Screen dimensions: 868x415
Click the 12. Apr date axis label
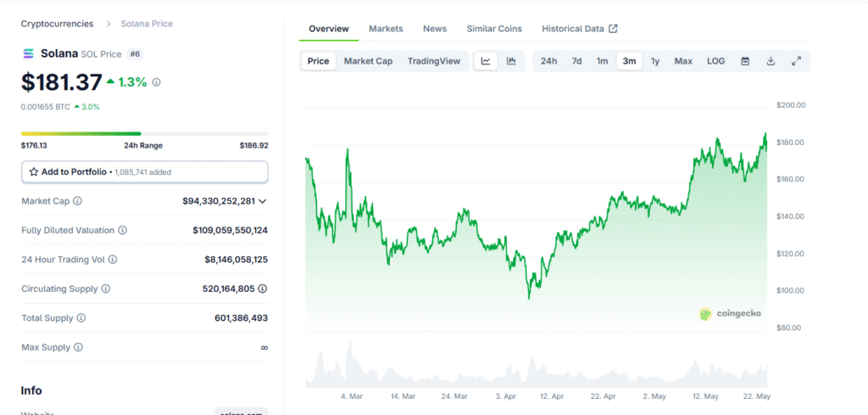click(552, 396)
